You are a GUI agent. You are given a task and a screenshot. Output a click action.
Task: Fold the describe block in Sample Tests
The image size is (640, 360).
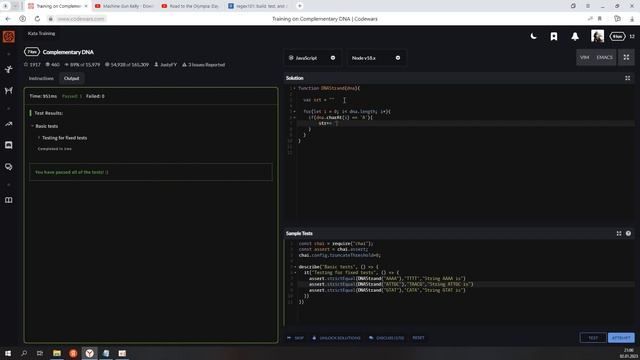pyautogui.click(x=295, y=267)
